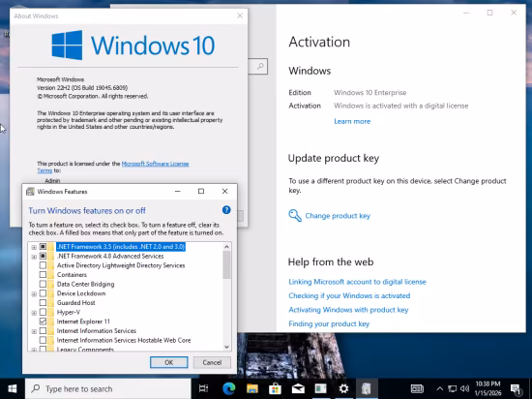Viewport: 532px width, 399px height.
Task: Expand .NET Framework 4.8 Advanced Services node
Action: coord(34,257)
